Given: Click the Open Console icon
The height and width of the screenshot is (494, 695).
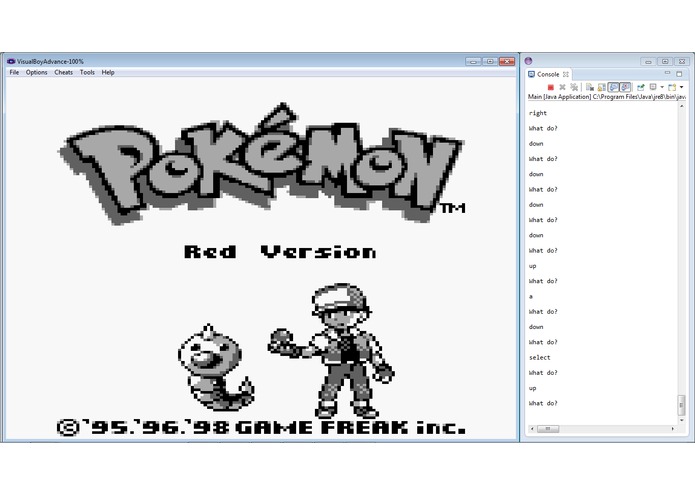Looking at the screenshot, I should tap(672, 87).
